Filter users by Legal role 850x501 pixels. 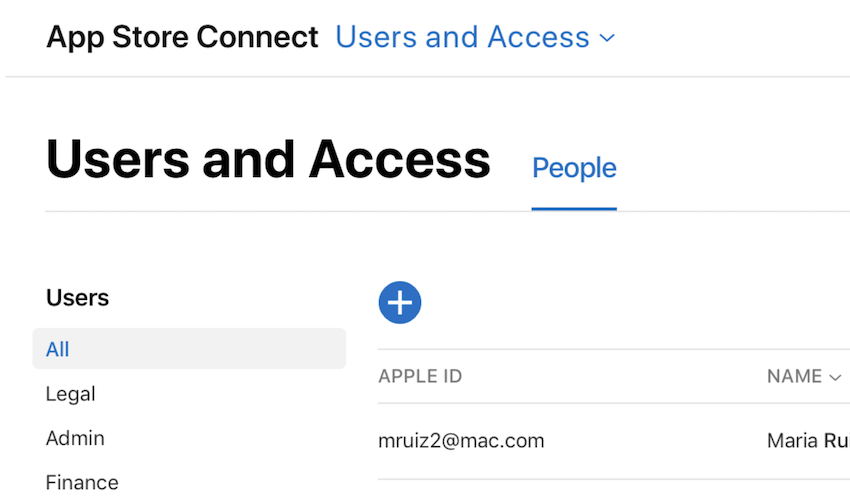point(71,394)
